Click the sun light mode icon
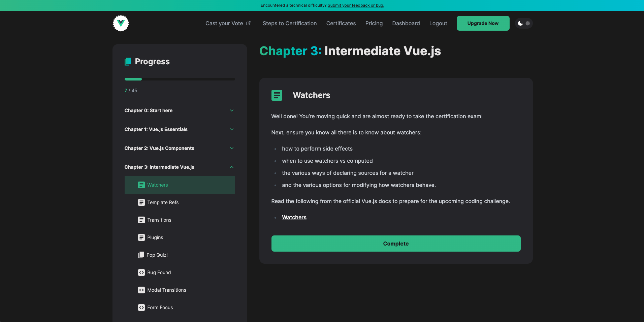The width and height of the screenshot is (644, 322). pyautogui.click(x=528, y=23)
